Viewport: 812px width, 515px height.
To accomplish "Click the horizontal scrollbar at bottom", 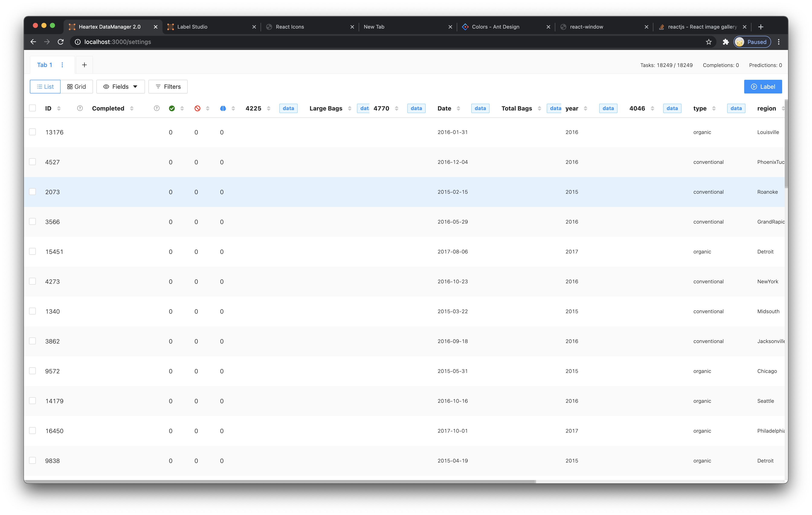I will coord(280,482).
